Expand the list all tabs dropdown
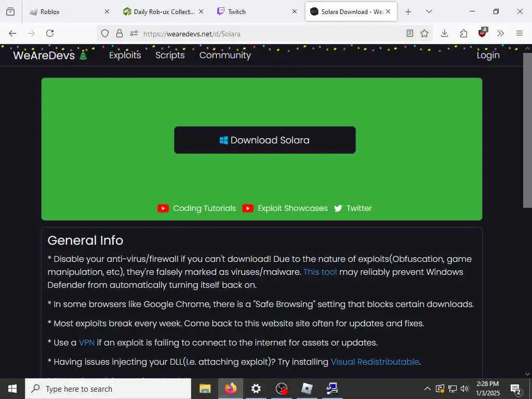Viewport: 532px width, 399px height. pos(429,11)
